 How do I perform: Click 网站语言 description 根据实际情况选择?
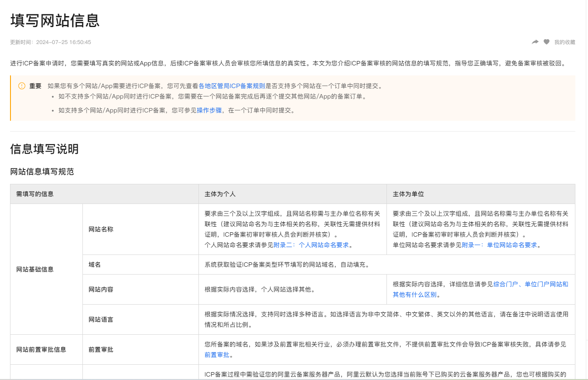386,319
